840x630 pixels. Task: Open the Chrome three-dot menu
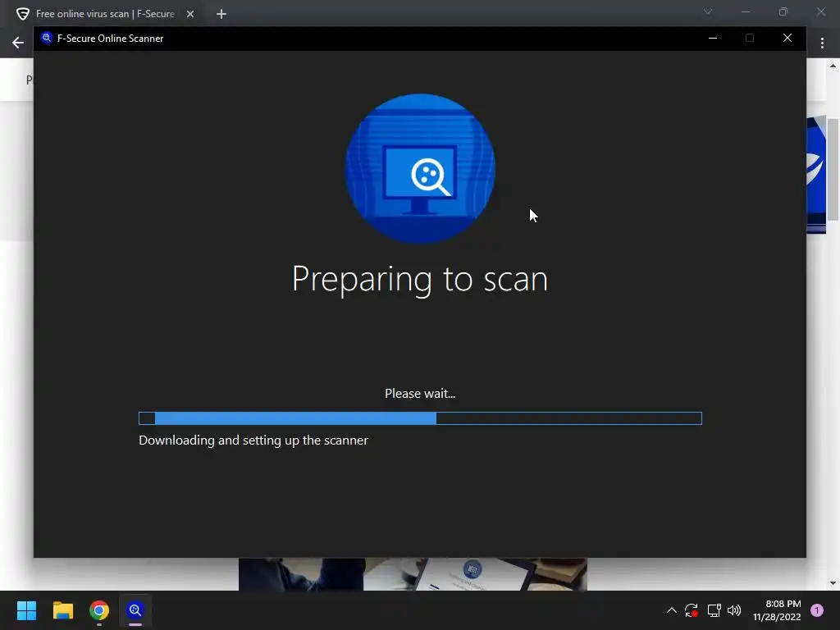822,43
